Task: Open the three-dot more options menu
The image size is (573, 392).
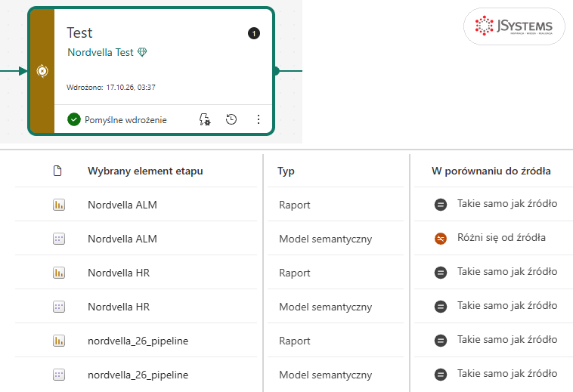Action: point(259,119)
